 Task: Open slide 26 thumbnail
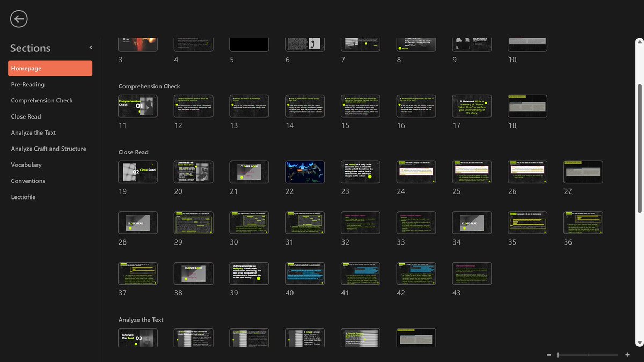[x=528, y=172]
